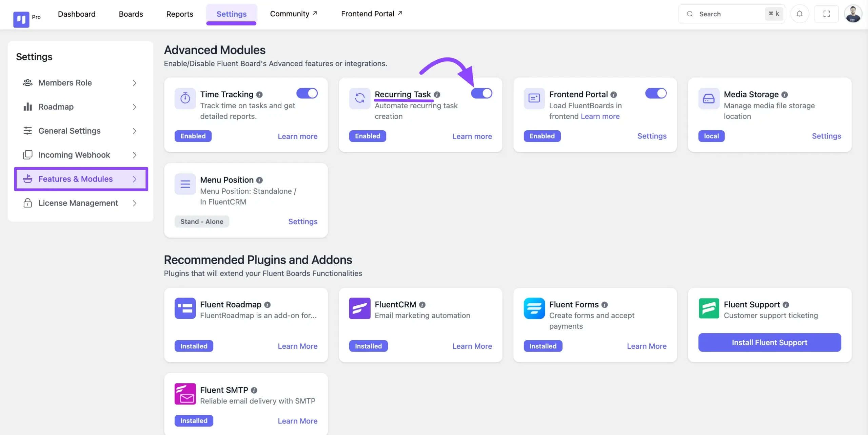Expand the Incoming Webhook chevron
Image resolution: width=868 pixels, height=435 pixels.
[135, 155]
